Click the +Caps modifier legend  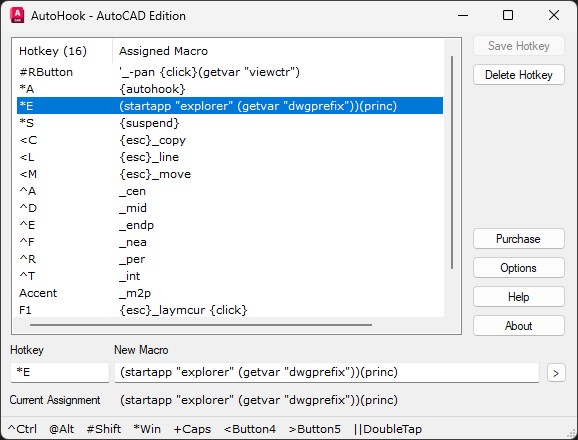pyautogui.click(x=192, y=429)
